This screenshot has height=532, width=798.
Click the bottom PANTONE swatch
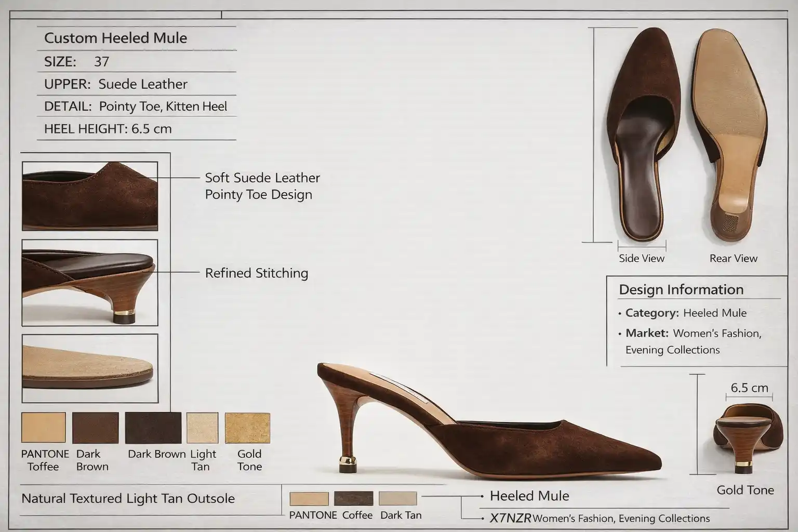pyautogui.click(x=309, y=499)
